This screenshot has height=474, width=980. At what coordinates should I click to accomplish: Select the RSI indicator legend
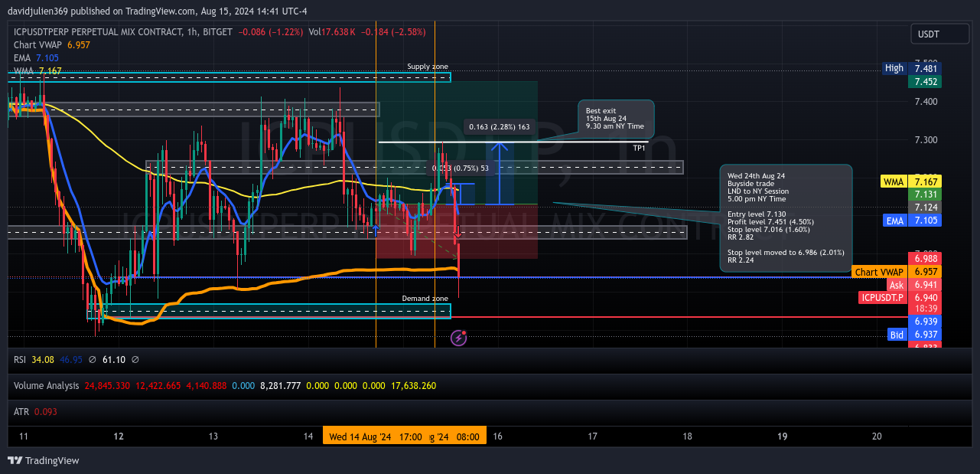click(x=21, y=359)
